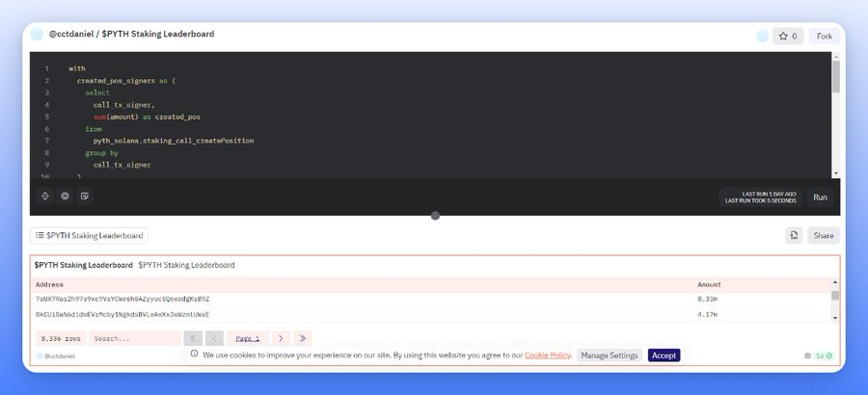Click the last run status label

click(760, 197)
